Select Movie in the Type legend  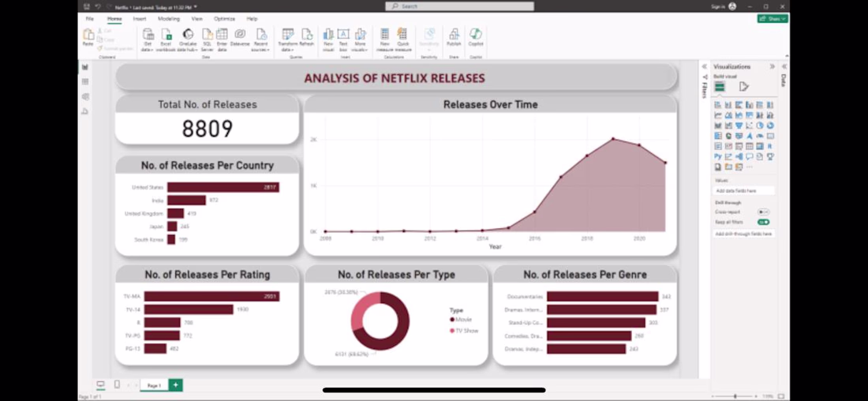(461, 320)
